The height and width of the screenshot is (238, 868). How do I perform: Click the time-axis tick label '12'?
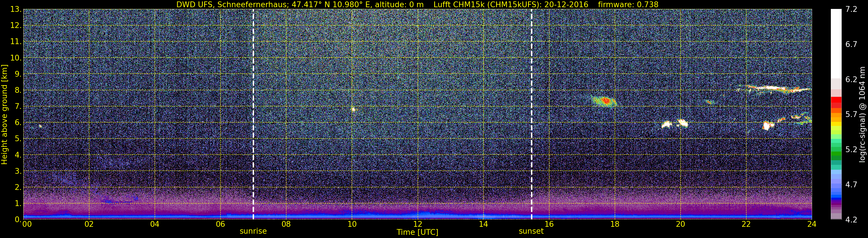pos(417,224)
